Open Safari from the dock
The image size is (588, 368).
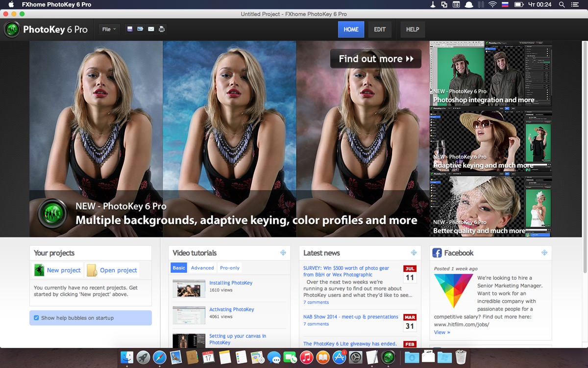(x=160, y=357)
